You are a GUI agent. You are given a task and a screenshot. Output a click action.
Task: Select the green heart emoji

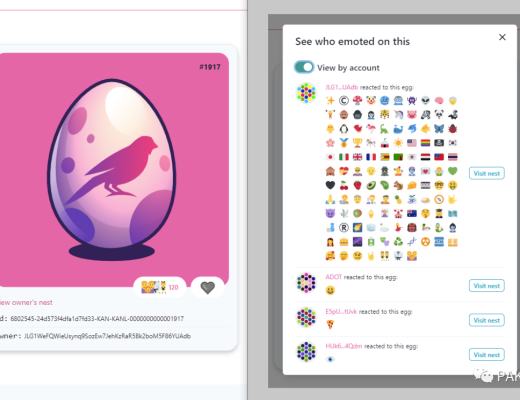pyautogui.click(x=452, y=171)
